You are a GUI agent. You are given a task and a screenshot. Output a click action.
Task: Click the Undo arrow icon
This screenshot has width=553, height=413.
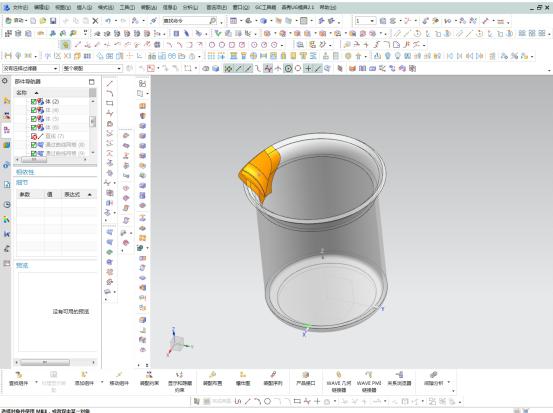point(108,21)
